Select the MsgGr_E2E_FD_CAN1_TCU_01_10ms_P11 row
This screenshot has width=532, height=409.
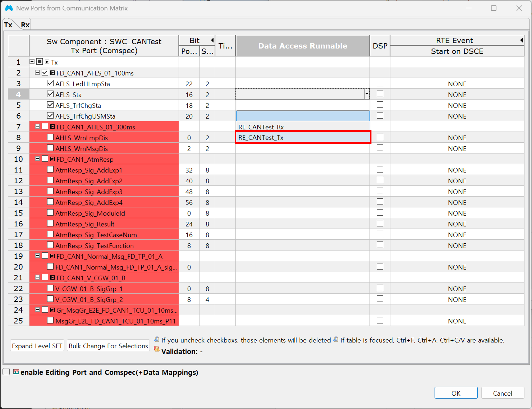[x=115, y=321]
